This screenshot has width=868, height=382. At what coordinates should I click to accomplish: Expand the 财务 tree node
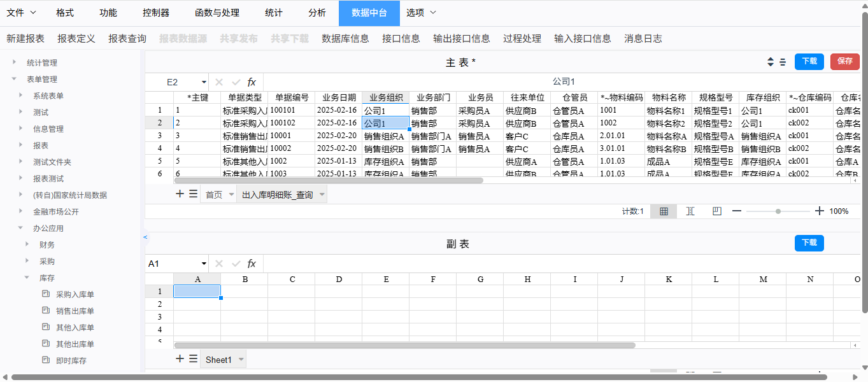(x=27, y=244)
